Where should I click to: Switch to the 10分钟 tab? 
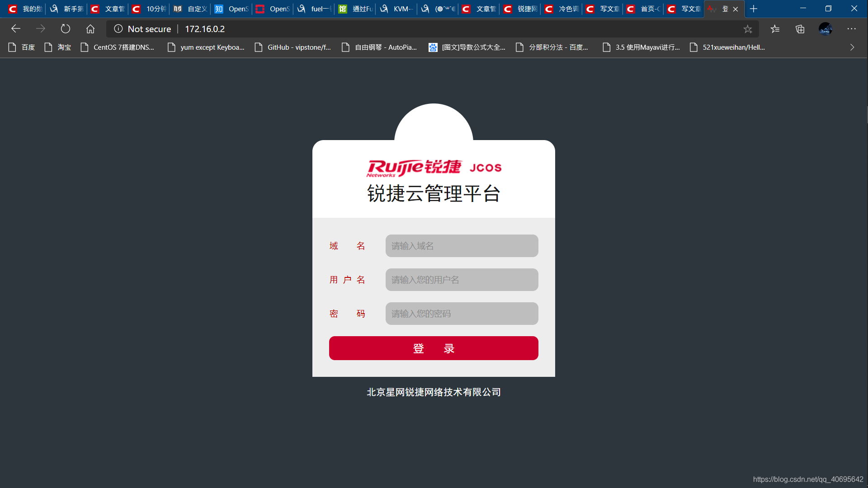tap(149, 9)
